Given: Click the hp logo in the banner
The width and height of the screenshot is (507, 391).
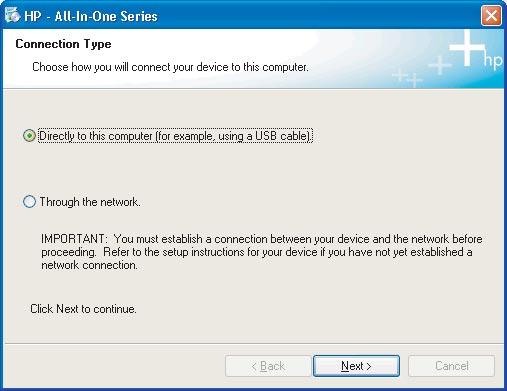Looking at the screenshot, I should click(493, 61).
